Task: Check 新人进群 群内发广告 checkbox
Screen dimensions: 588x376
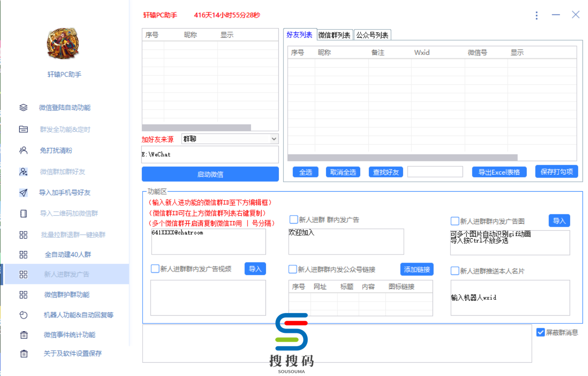Action: coord(294,219)
